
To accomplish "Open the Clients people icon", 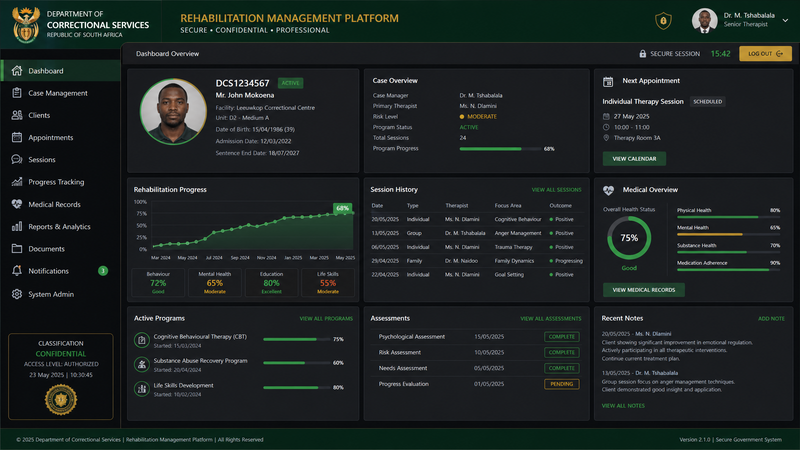I will pyautogui.click(x=17, y=115).
